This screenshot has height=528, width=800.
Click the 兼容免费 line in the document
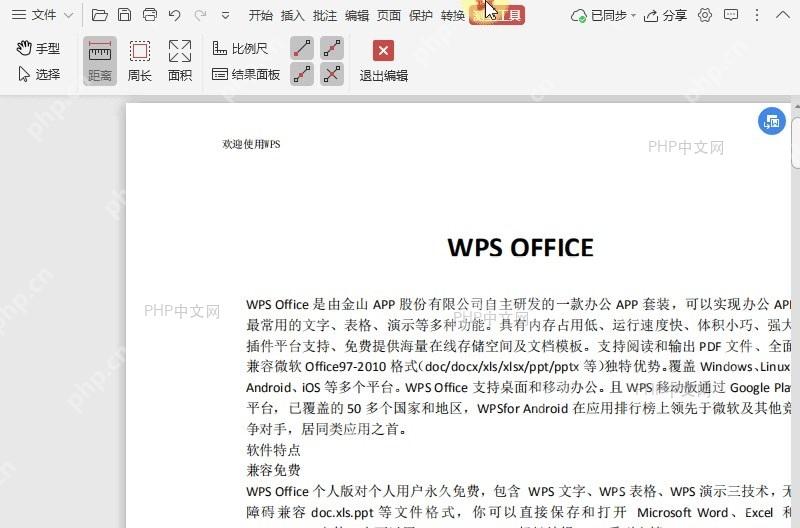pos(273,470)
